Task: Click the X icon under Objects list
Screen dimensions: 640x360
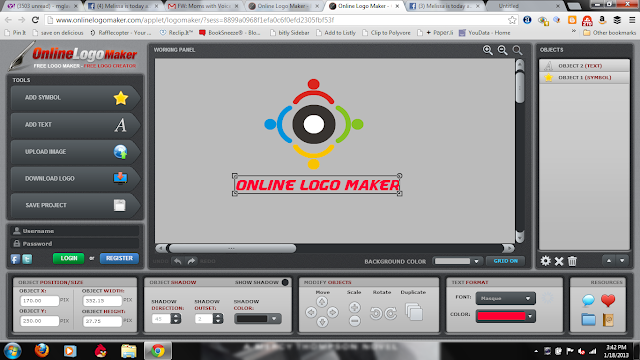Action: coord(559,261)
